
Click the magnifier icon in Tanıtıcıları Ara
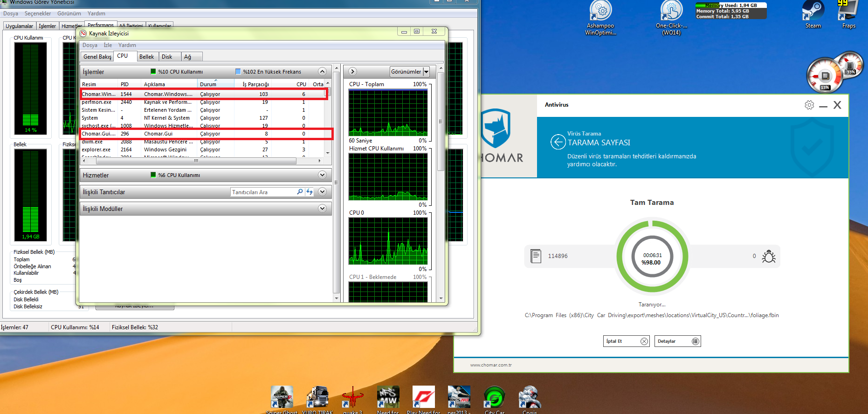(x=300, y=192)
